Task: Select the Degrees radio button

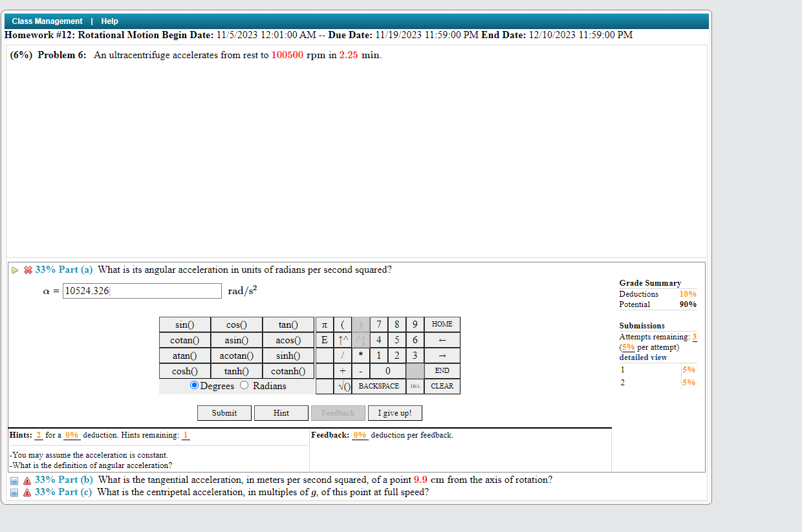Action: [194, 385]
